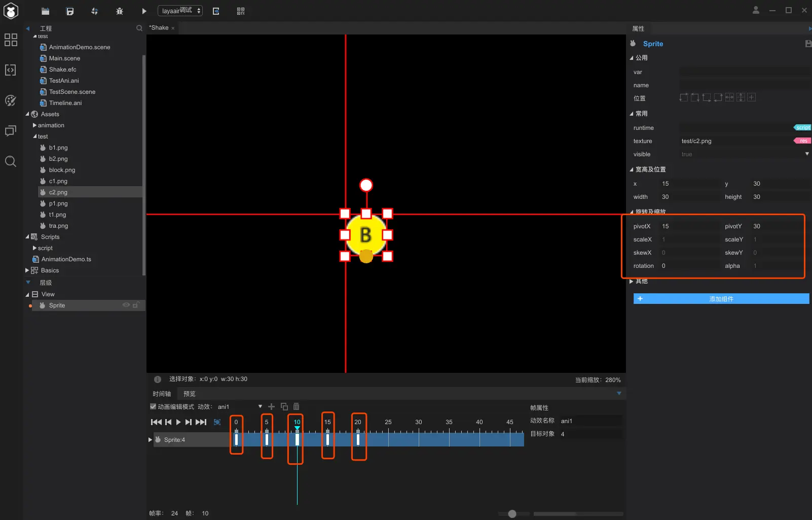The height and width of the screenshot is (520, 812).
Task: Click the res tag button beside texture
Action: (x=802, y=141)
